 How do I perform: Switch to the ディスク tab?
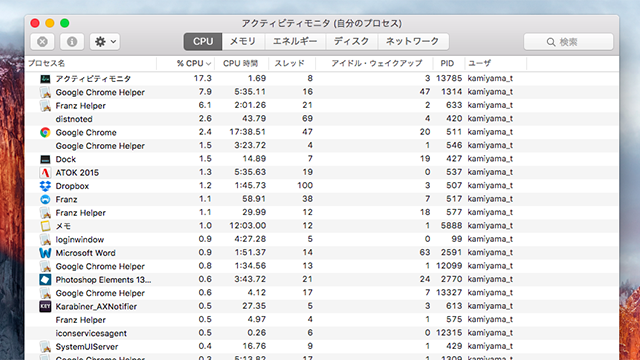pyautogui.click(x=351, y=42)
